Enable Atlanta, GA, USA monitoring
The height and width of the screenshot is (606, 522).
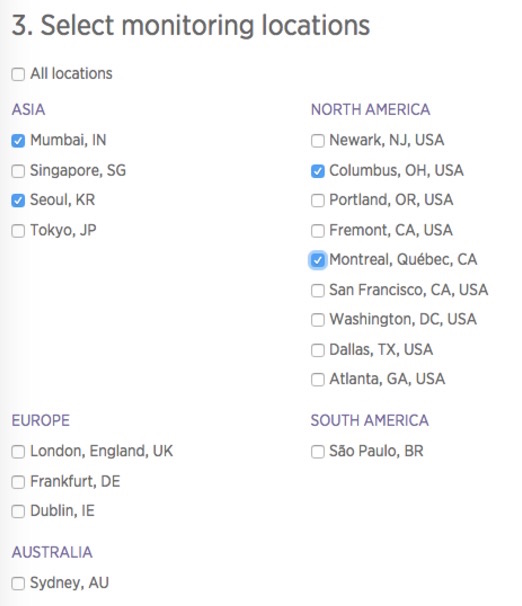[318, 380]
